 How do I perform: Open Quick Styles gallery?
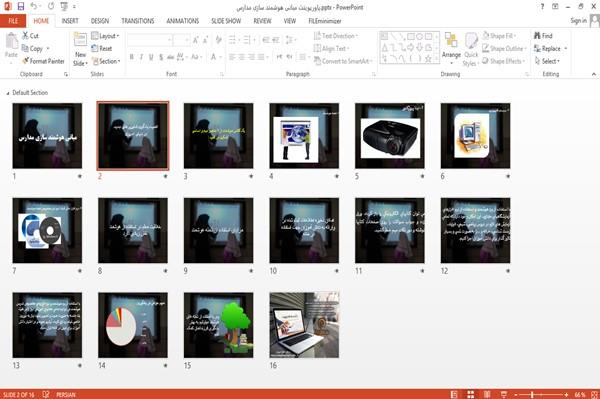[x=471, y=49]
